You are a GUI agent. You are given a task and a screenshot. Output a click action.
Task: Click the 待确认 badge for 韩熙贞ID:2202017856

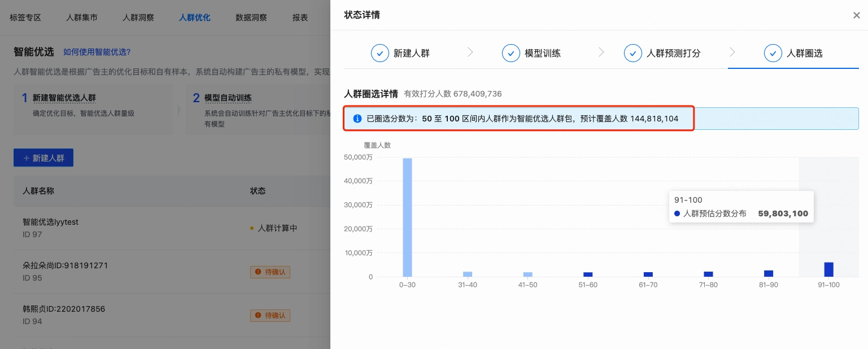(271, 316)
